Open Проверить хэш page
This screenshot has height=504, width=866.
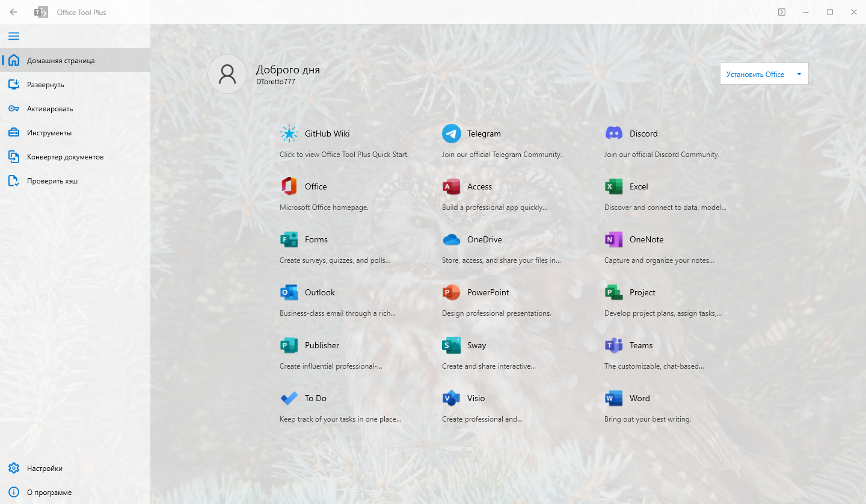[75, 180]
